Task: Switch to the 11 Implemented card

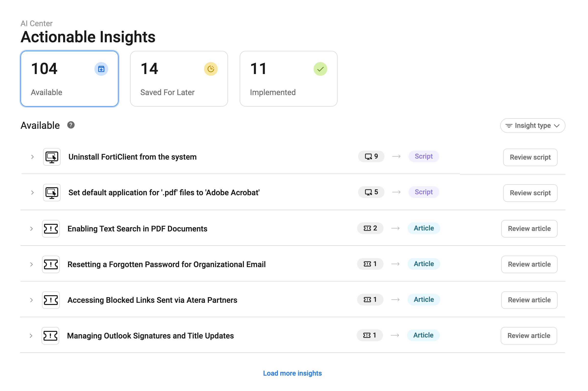Action: tap(289, 79)
